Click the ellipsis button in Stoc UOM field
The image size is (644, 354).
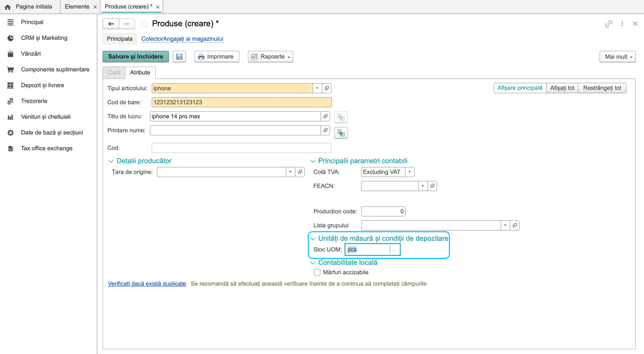(394, 250)
